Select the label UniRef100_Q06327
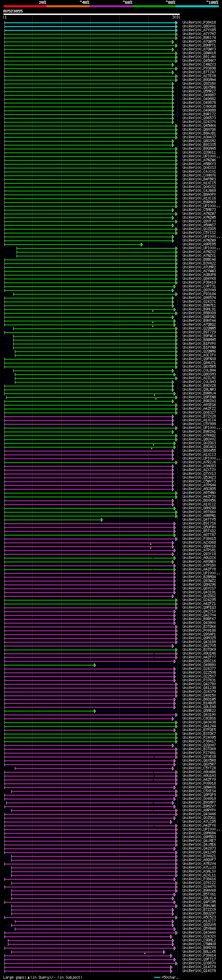This screenshot has width=222, height=980. pyautogui.click(x=199, y=412)
